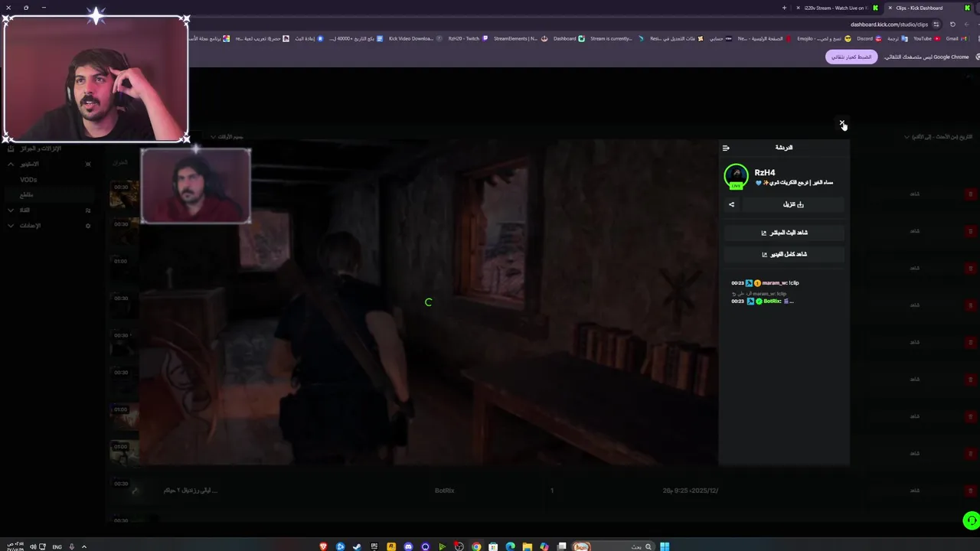Image resolution: width=980 pixels, height=551 pixels.
Task: Open the Dashboard bookmark
Action: (x=569, y=39)
